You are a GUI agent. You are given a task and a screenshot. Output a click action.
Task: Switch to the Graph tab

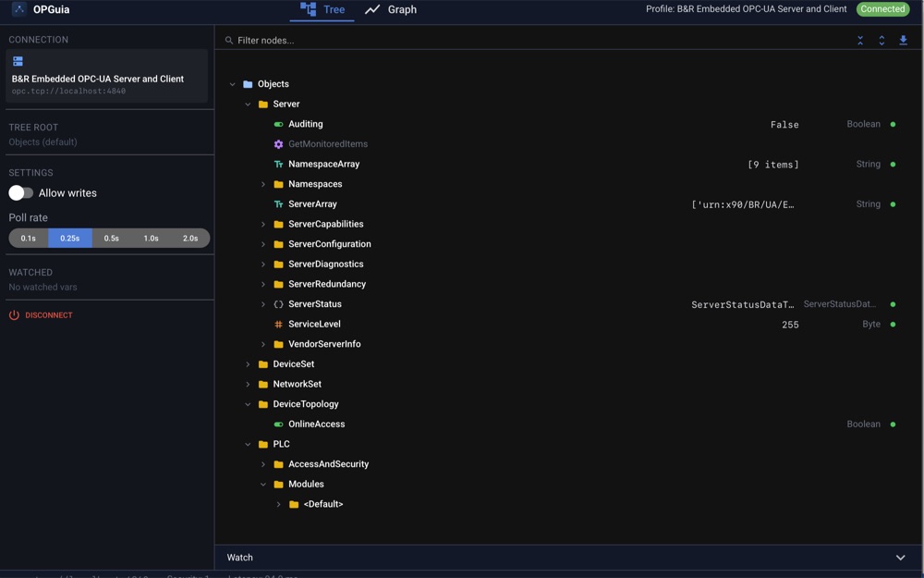point(391,10)
